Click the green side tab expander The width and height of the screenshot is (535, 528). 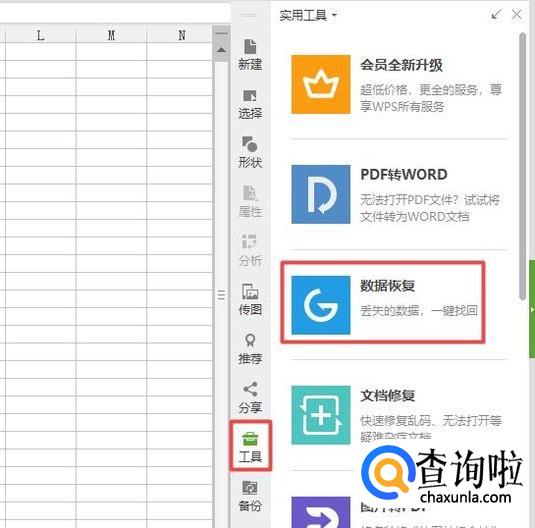coord(532,309)
